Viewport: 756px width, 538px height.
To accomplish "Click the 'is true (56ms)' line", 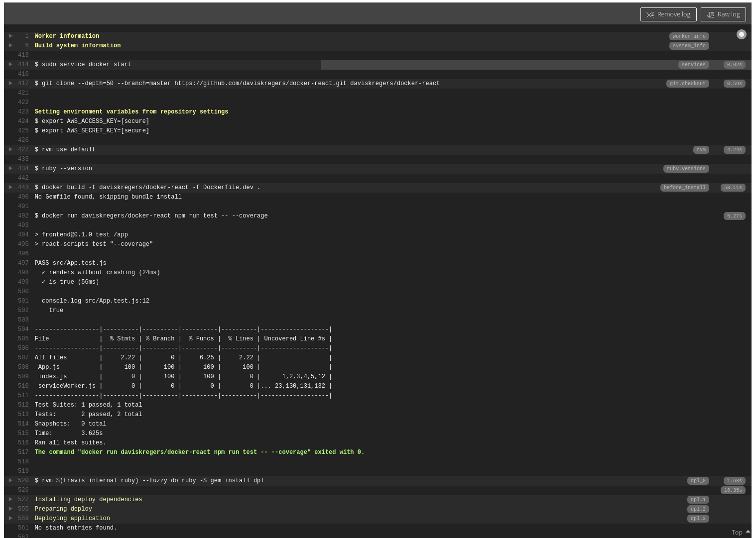I will [70, 282].
